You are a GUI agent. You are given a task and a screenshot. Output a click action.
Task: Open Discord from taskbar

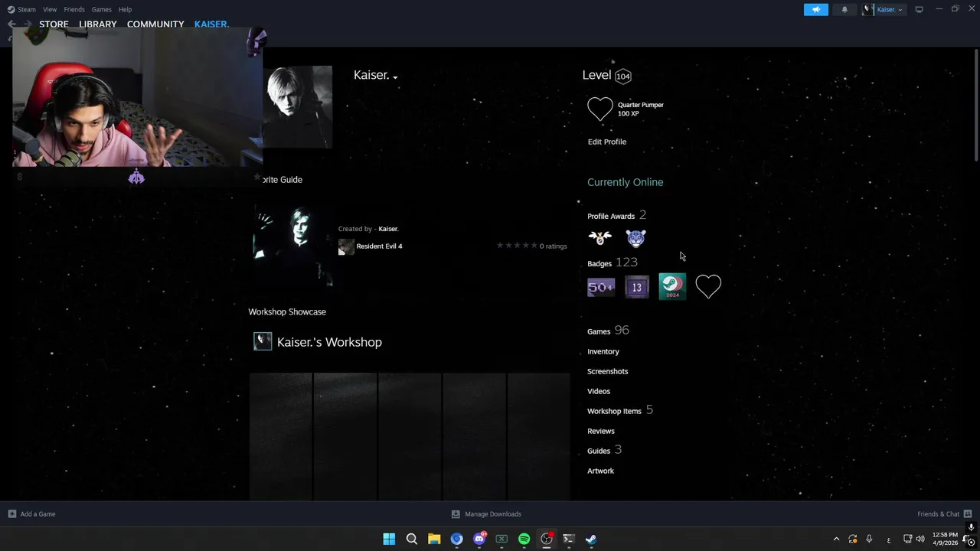click(x=479, y=539)
